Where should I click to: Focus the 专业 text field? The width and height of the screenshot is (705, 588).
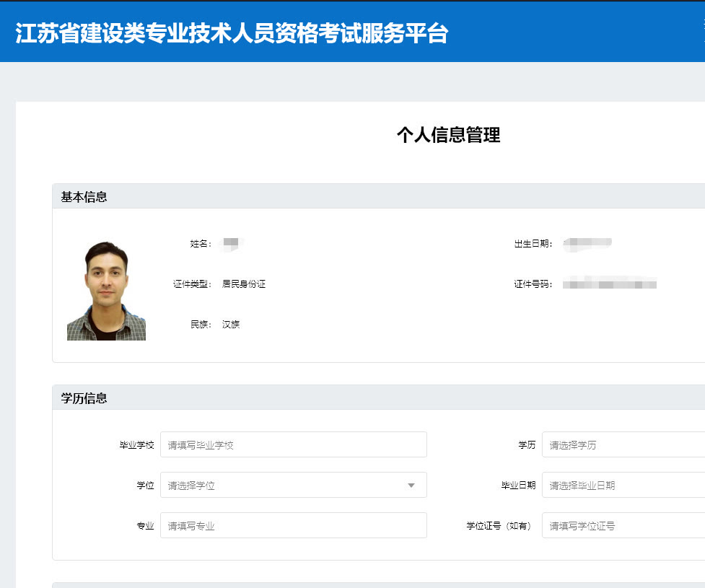click(x=293, y=526)
